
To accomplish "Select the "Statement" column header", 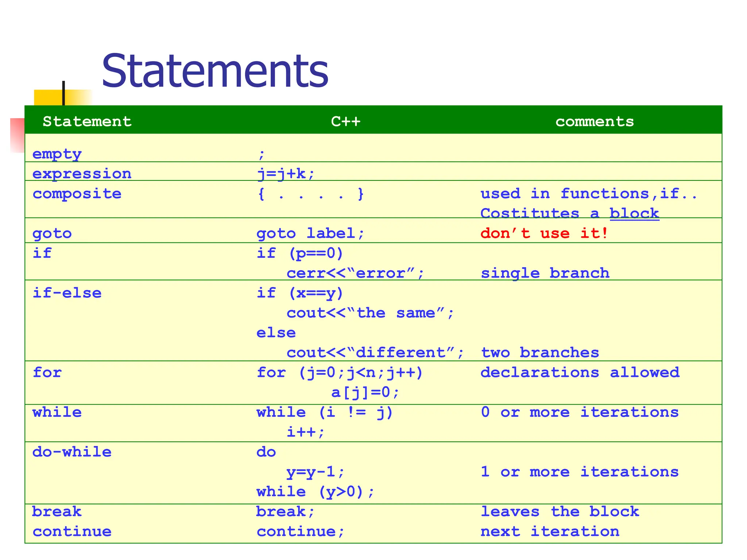I will [87, 121].
